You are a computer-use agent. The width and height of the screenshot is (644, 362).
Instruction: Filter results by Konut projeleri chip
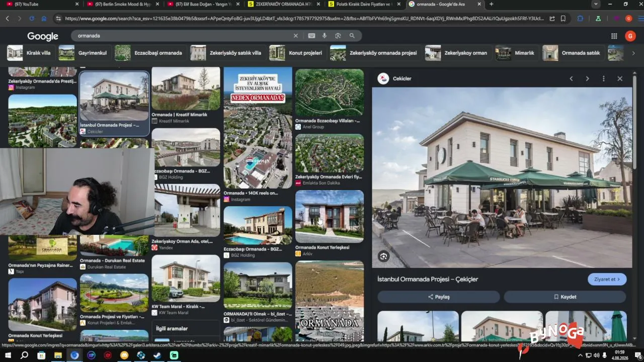click(x=297, y=53)
